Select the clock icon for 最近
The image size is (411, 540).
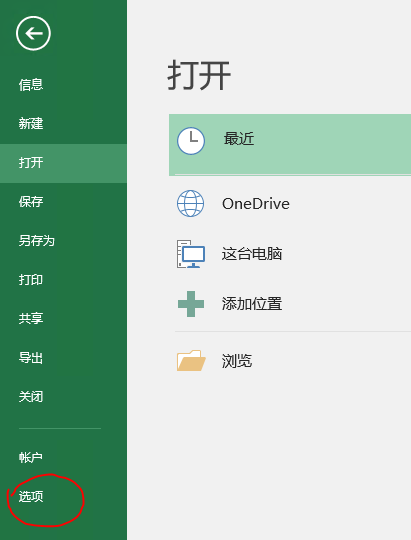pos(191,141)
